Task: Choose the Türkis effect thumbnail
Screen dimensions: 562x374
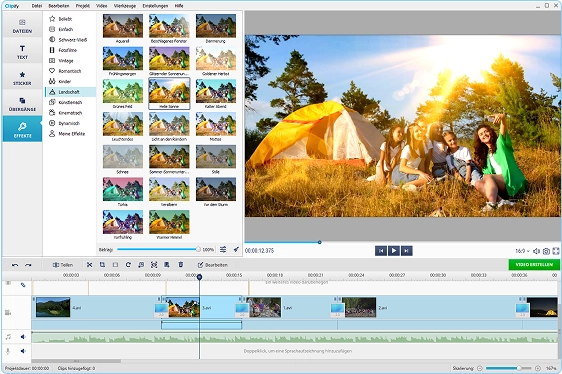Action: click(123, 189)
